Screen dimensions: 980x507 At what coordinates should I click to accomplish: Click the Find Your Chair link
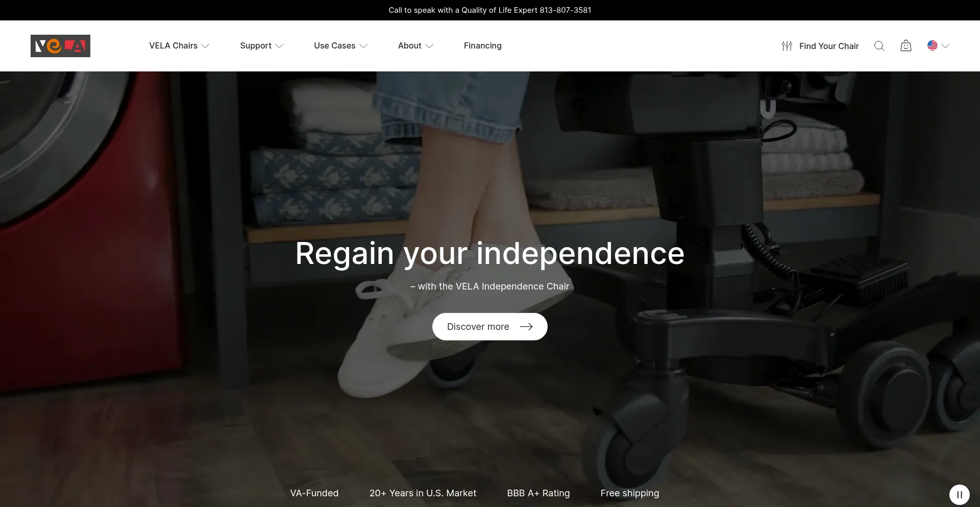pyautogui.click(x=829, y=46)
